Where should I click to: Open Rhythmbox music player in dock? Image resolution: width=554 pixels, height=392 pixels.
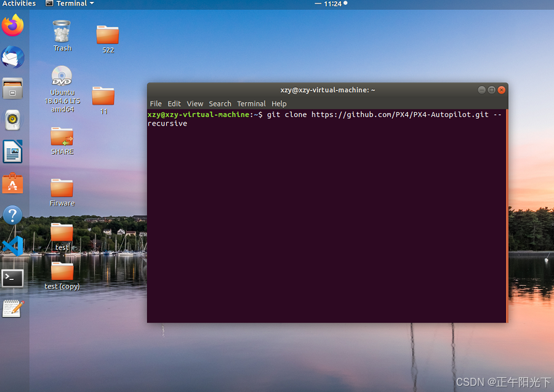tap(13, 120)
